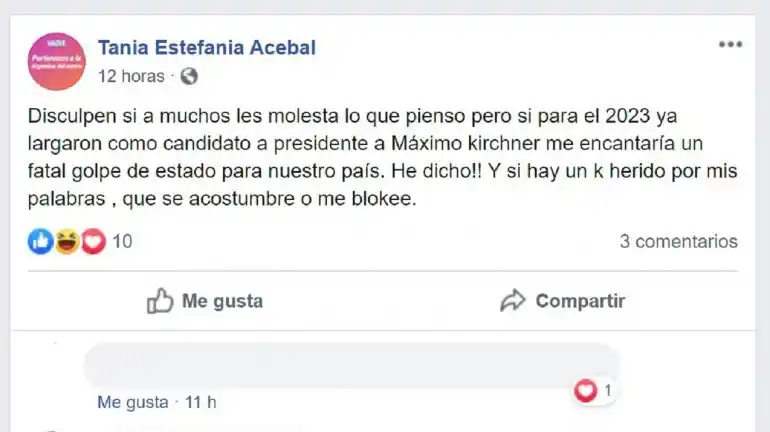Click the thumbs-up icon beside Me gusta
Viewport: 770px width, 432px height.
pos(160,301)
